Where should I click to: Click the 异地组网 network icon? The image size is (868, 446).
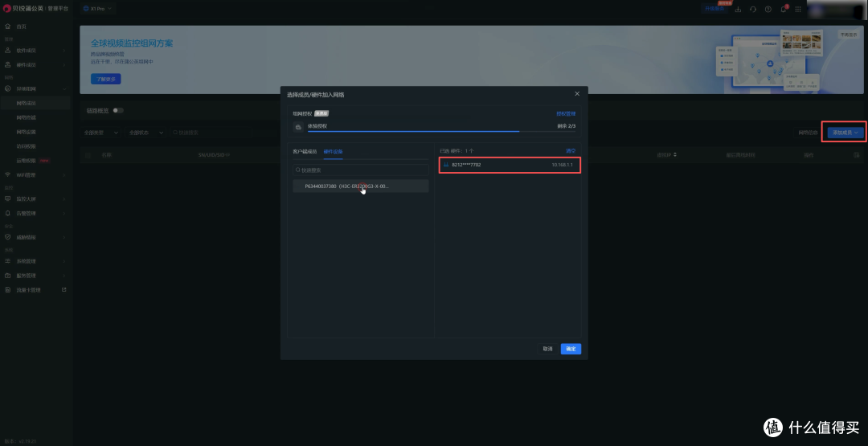[8, 88]
